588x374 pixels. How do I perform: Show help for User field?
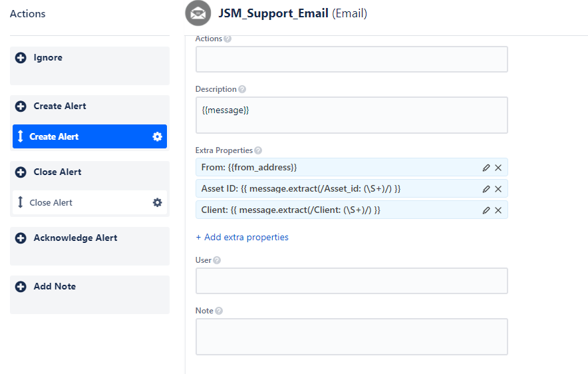click(217, 260)
